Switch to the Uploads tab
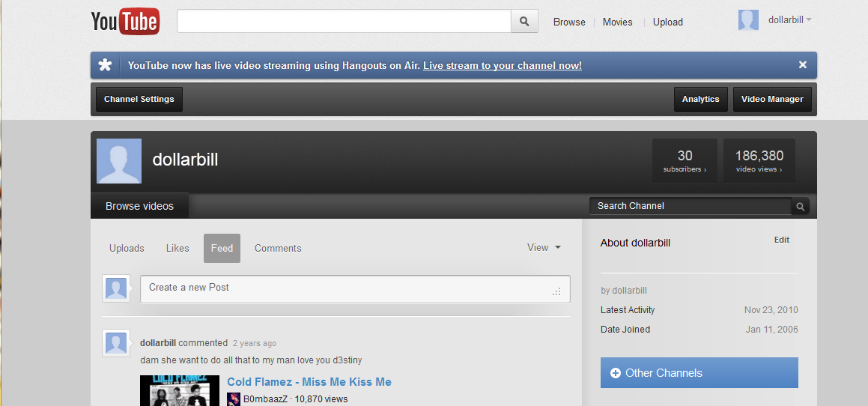The width and height of the screenshot is (868, 406). pyautogui.click(x=127, y=248)
